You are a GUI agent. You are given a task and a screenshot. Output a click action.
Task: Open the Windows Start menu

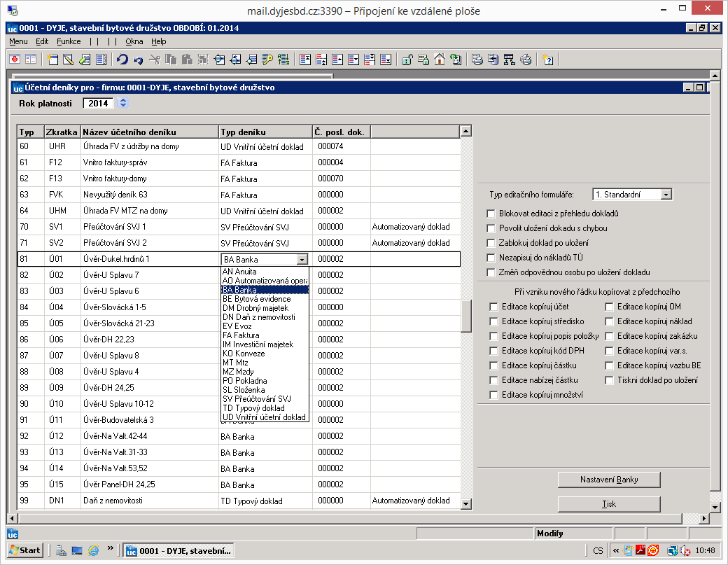coord(25,550)
